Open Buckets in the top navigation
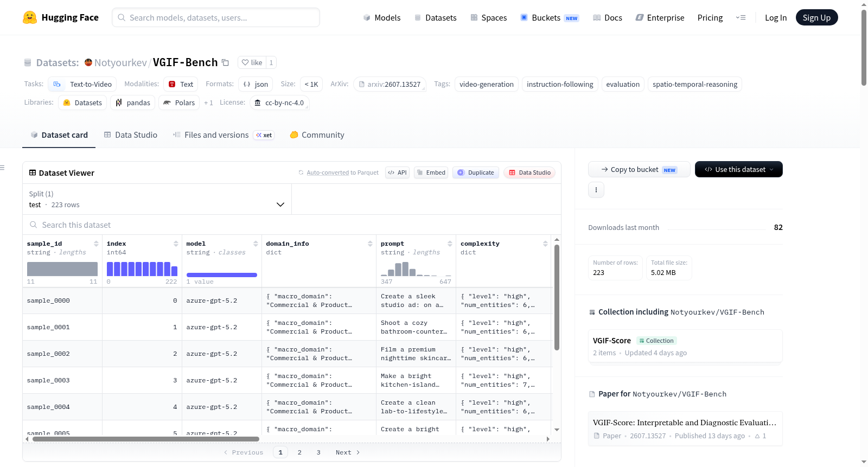Image resolution: width=868 pixels, height=467 pixels. (x=550, y=17)
